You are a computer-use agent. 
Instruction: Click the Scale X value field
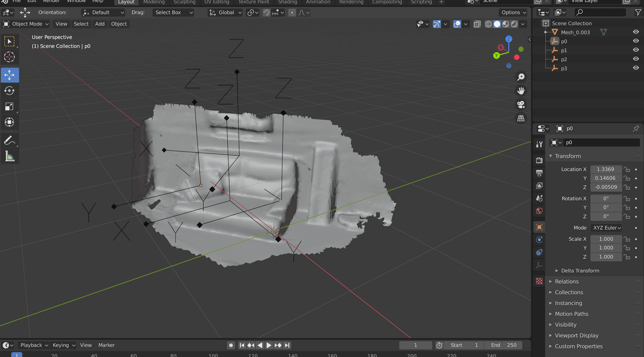click(606, 239)
